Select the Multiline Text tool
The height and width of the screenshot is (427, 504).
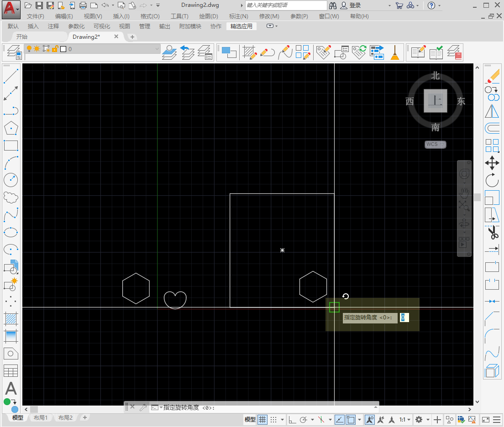10,388
